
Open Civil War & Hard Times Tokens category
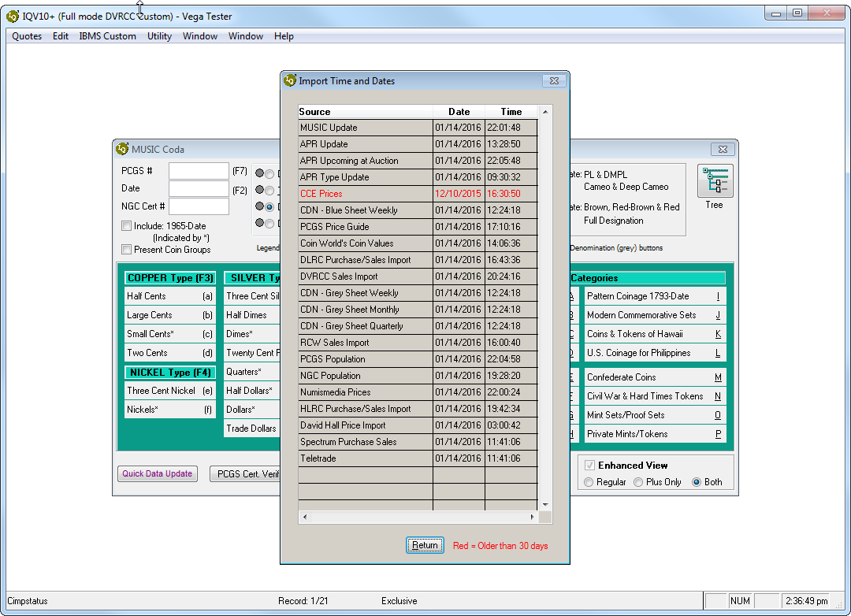[655, 396]
